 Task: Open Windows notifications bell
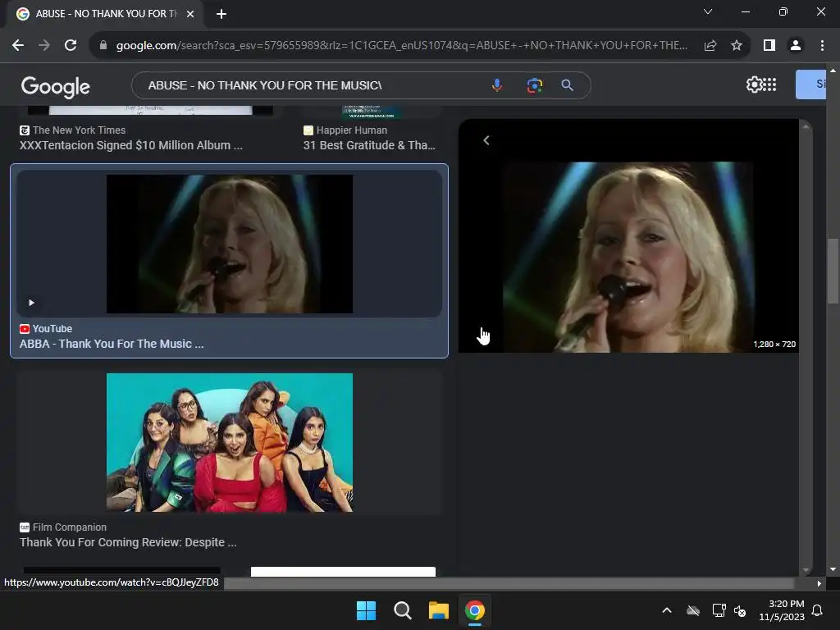(818, 610)
